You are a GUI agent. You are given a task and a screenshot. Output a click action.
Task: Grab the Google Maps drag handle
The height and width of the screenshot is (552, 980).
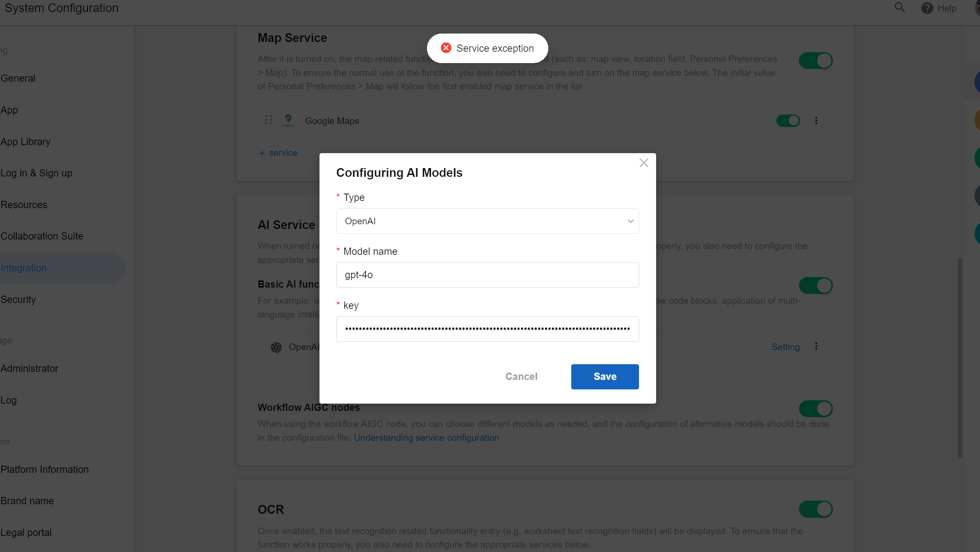tap(268, 120)
